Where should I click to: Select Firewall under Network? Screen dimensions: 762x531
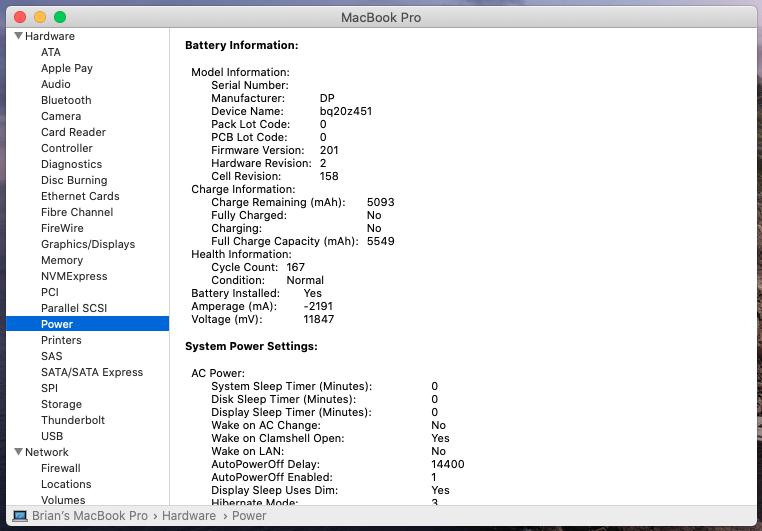coord(61,468)
